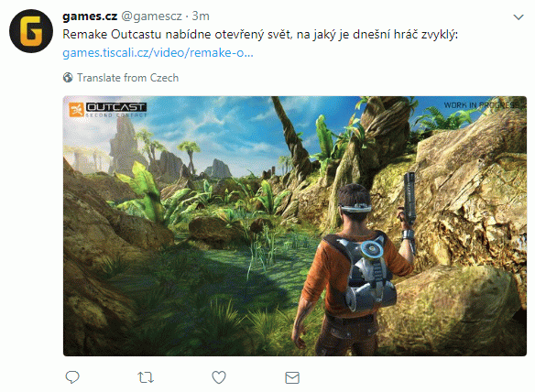The width and height of the screenshot is (535, 392).
Task: Retweet the Outcast remake post
Action: [146, 377]
